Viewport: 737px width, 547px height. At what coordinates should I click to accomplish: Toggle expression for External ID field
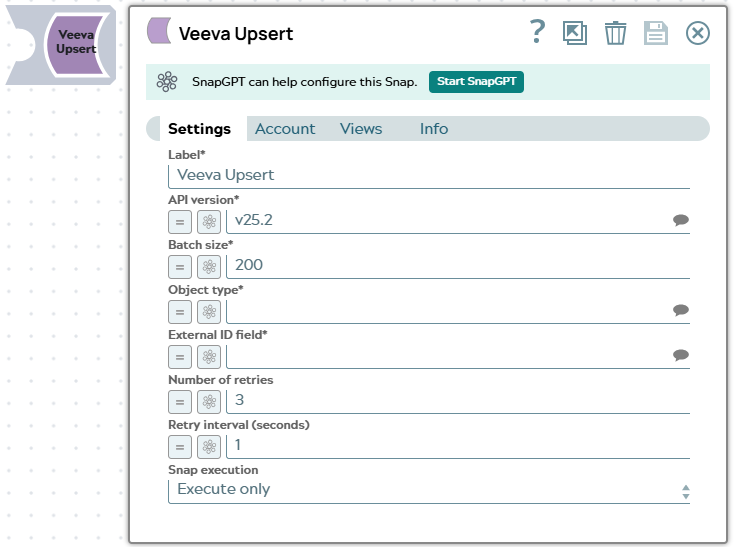(x=180, y=357)
